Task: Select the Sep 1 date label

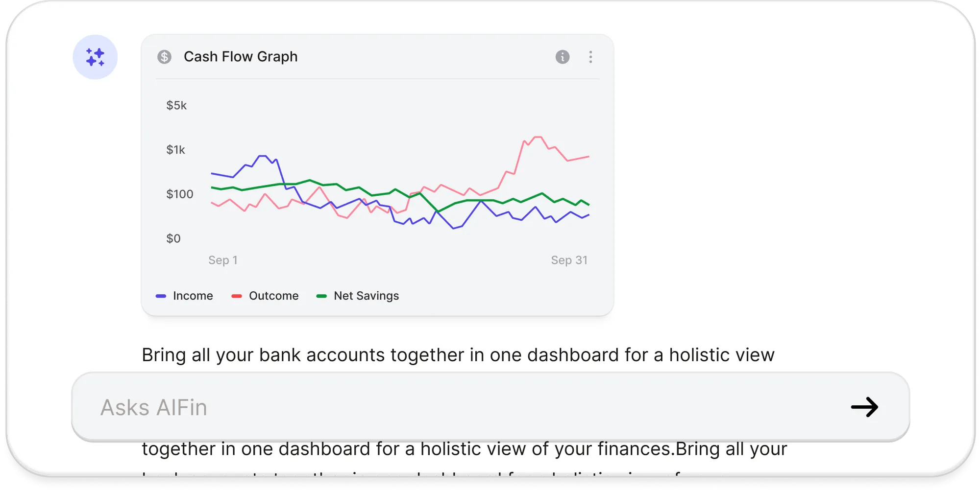Action: click(223, 260)
